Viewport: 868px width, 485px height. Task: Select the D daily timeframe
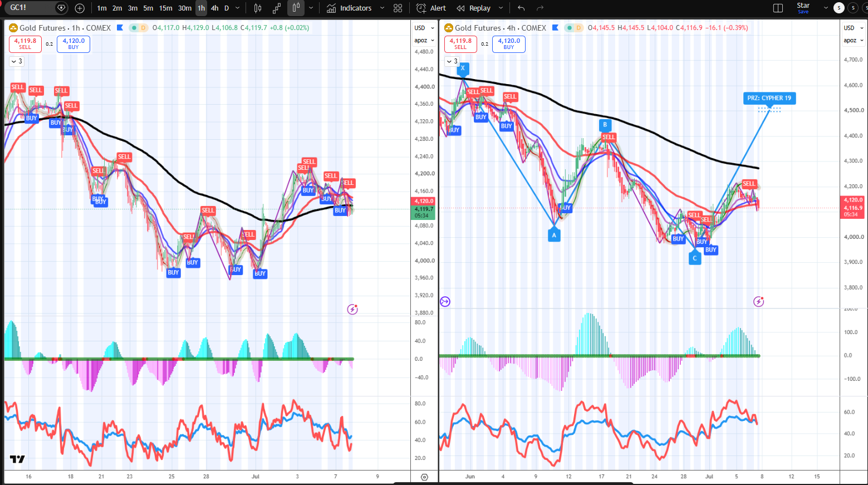pos(227,8)
